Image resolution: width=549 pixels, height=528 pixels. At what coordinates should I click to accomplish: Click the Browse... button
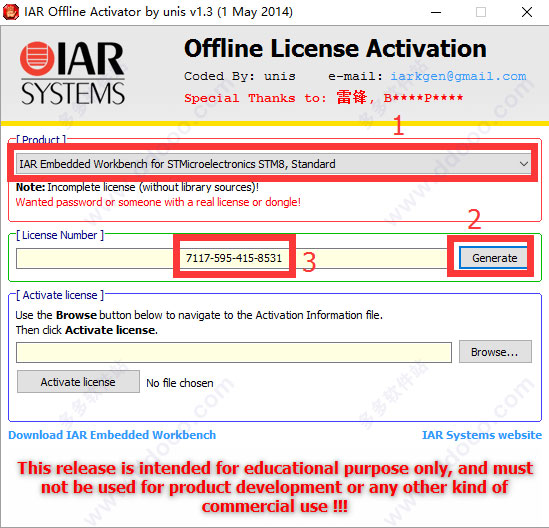click(x=495, y=352)
